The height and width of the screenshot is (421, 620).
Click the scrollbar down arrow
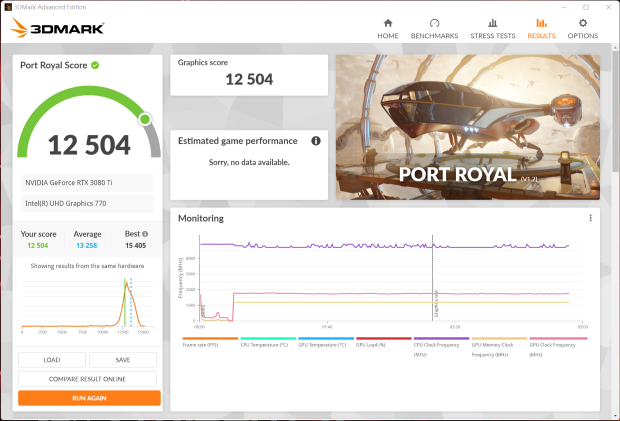coord(615,417)
